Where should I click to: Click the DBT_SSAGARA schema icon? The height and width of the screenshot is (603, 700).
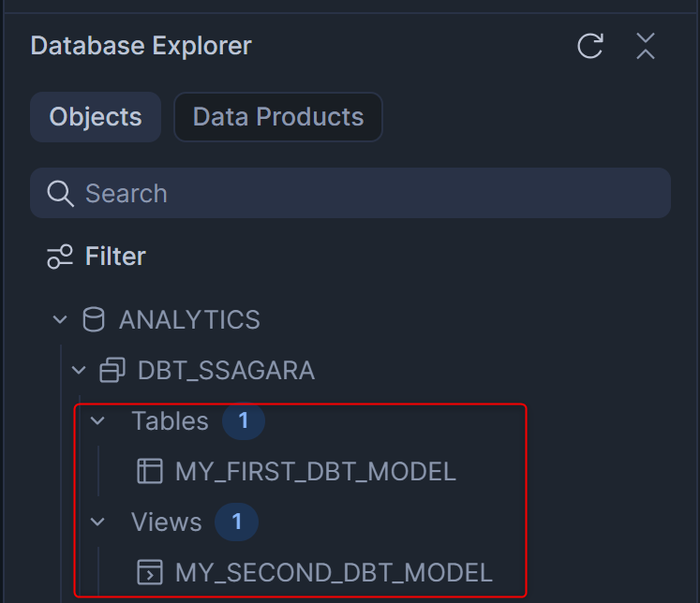point(112,371)
